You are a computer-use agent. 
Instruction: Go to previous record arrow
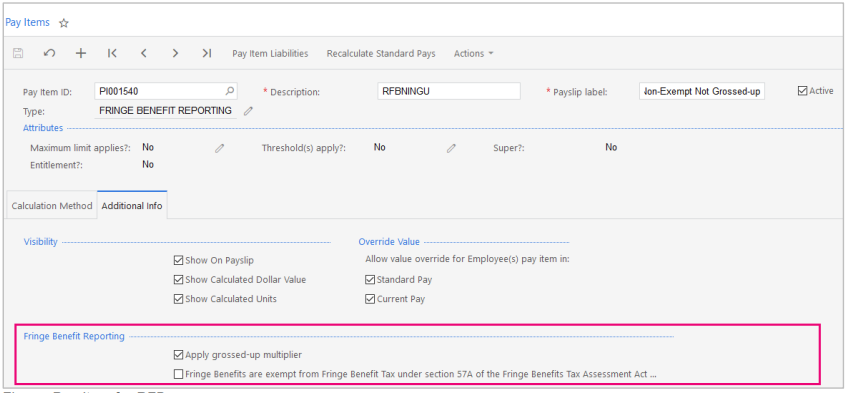pos(144,53)
